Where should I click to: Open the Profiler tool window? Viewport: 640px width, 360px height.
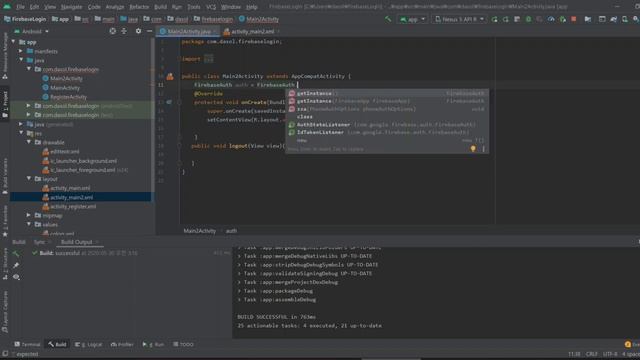click(x=122, y=344)
